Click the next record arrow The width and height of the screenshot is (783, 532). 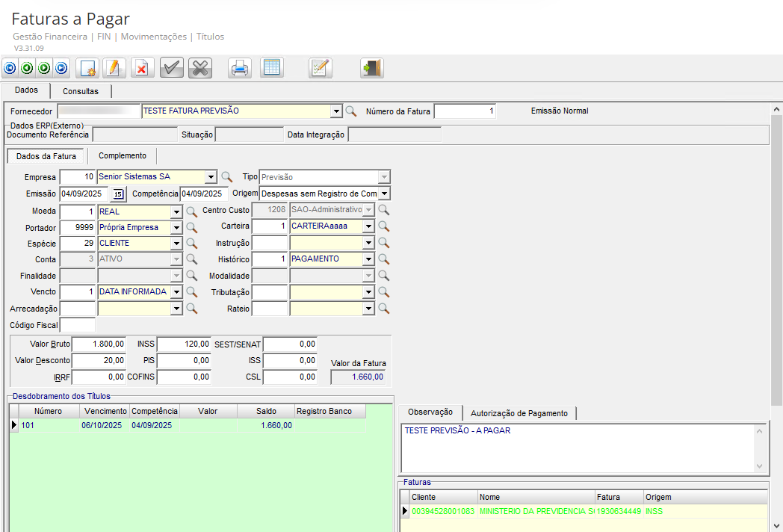click(44, 68)
